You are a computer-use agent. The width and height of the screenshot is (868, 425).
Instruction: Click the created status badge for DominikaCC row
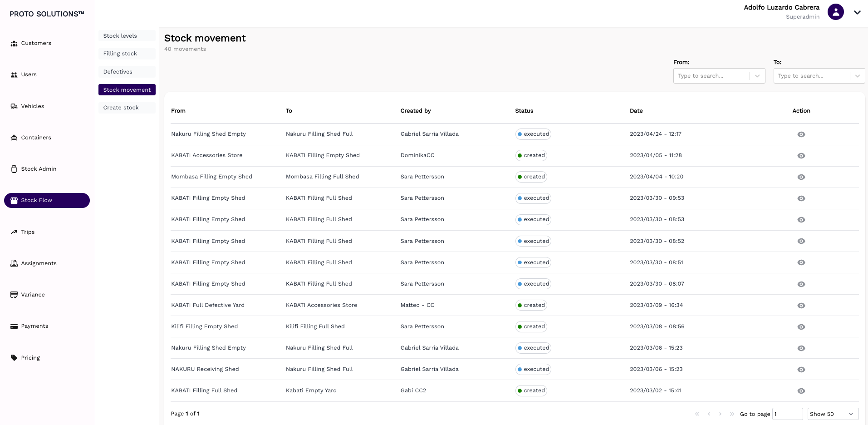(531, 155)
